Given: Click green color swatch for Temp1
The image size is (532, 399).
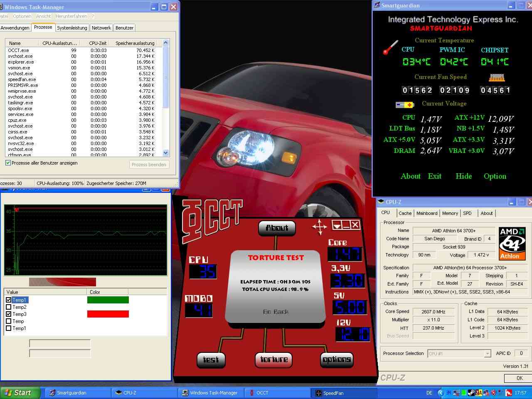Looking at the screenshot, I should [108, 300].
